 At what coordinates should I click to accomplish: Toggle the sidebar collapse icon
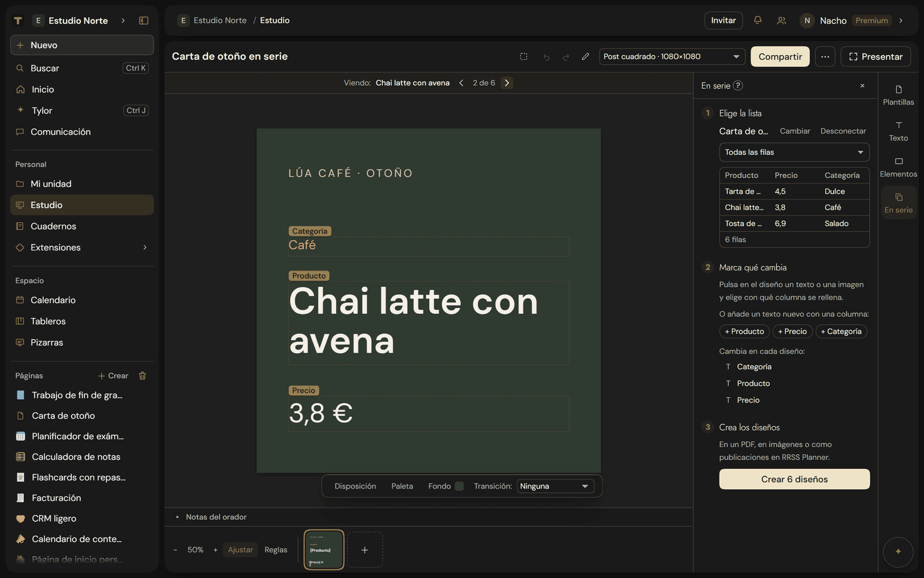tap(144, 20)
